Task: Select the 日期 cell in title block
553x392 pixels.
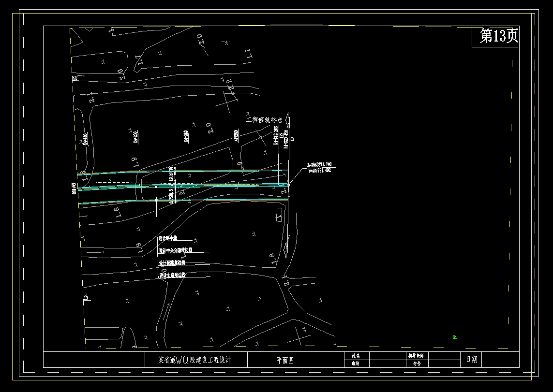Action: (x=472, y=360)
